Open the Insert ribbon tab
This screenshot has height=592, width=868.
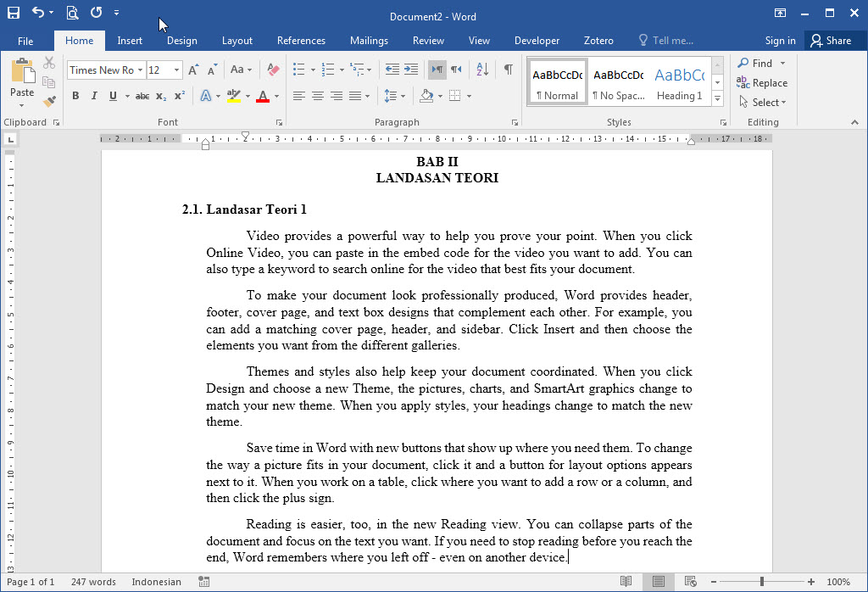pyautogui.click(x=130, y=41)
